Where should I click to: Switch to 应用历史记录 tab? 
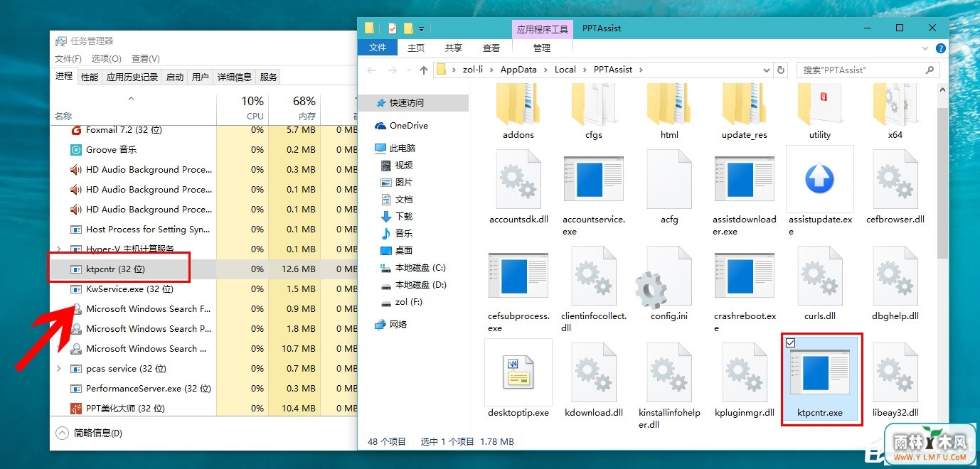click(132, 77)
